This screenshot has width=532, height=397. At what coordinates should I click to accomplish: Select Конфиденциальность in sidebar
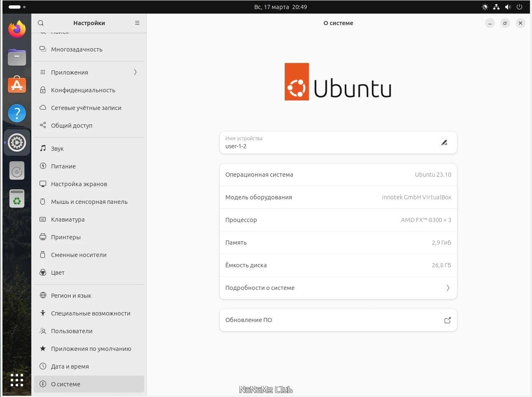click(89, 90)
